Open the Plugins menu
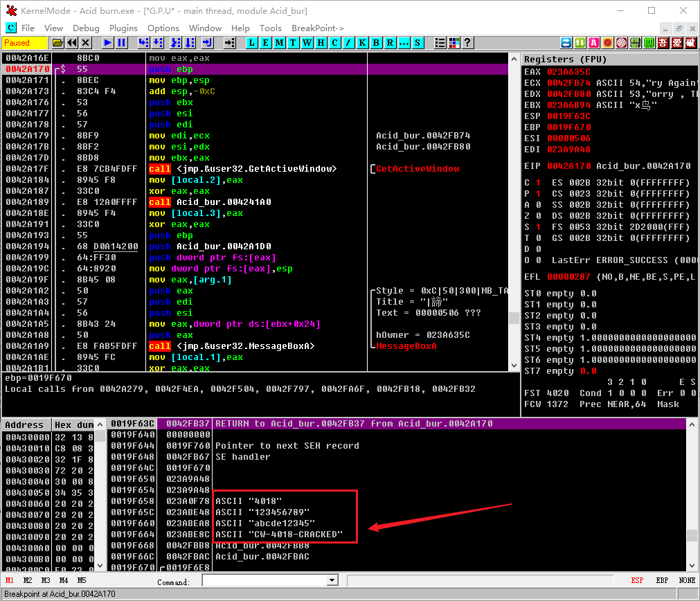Image resolution: width=700 pixels, height=601 pixels. [x=123, y=28]
